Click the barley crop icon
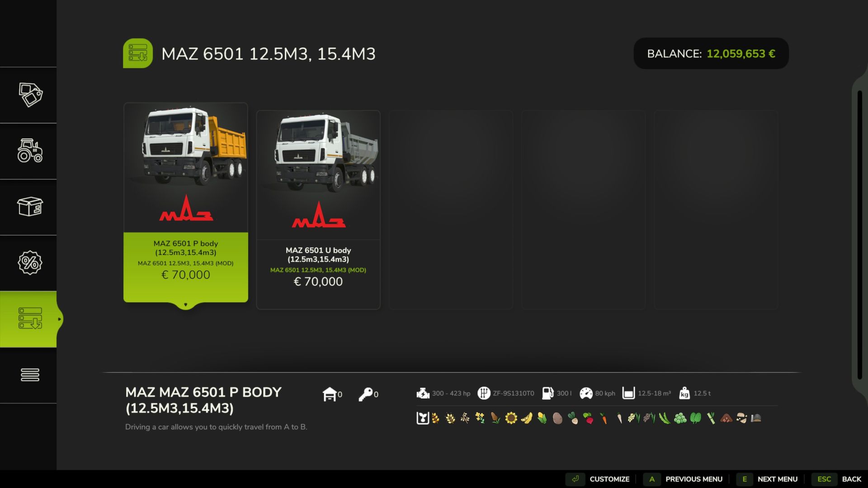Screen dimensions: 868x488 click(x=450, y=418)
